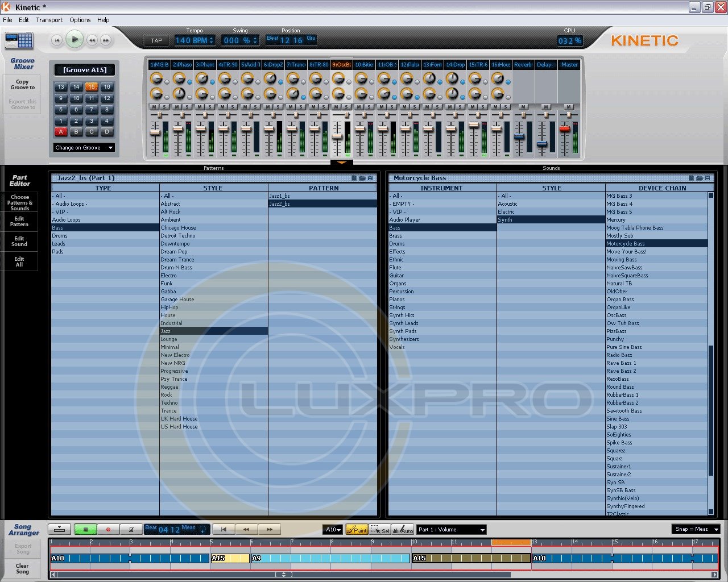Select the Sel selection tool
The image size is (728, 582).
coord(379,530)
